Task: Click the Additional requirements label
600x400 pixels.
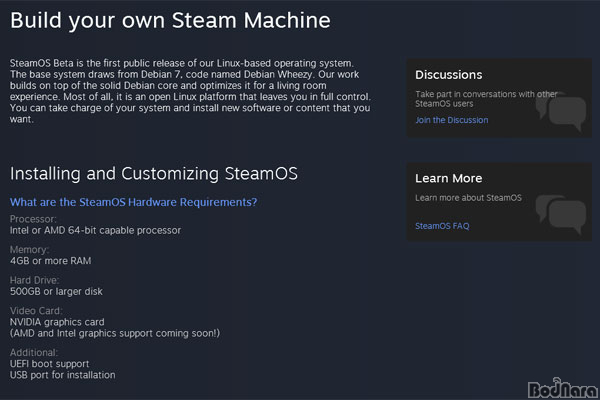Action: pos(34,353)
